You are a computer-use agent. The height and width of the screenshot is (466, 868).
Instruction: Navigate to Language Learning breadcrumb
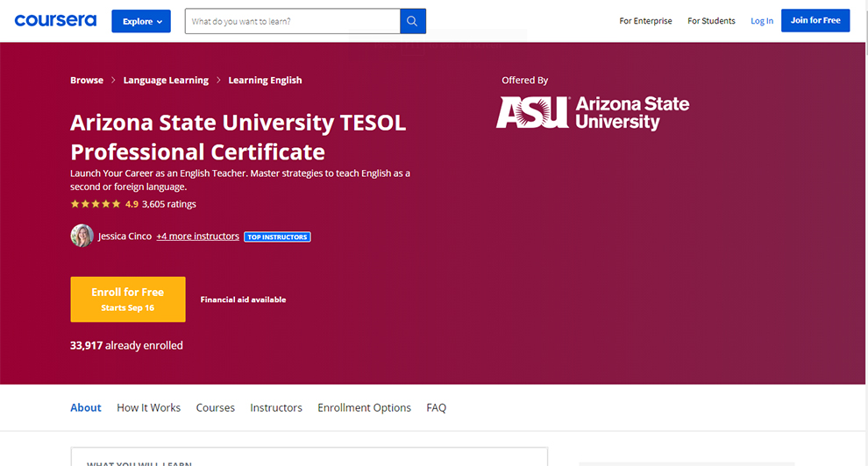166,81
